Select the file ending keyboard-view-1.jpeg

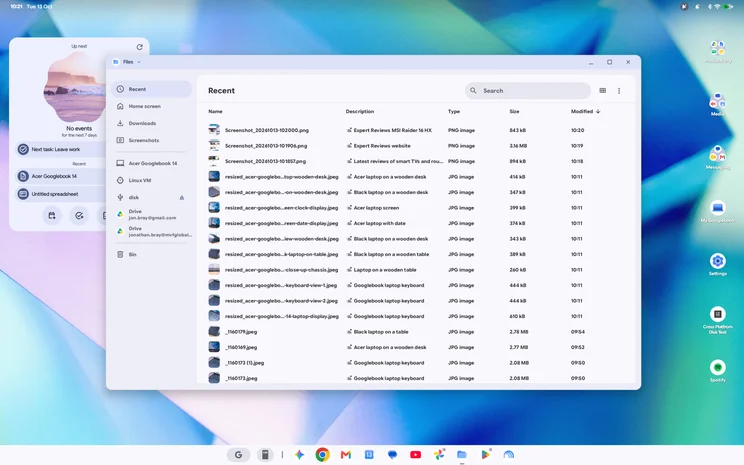click(x=281, y=285)
